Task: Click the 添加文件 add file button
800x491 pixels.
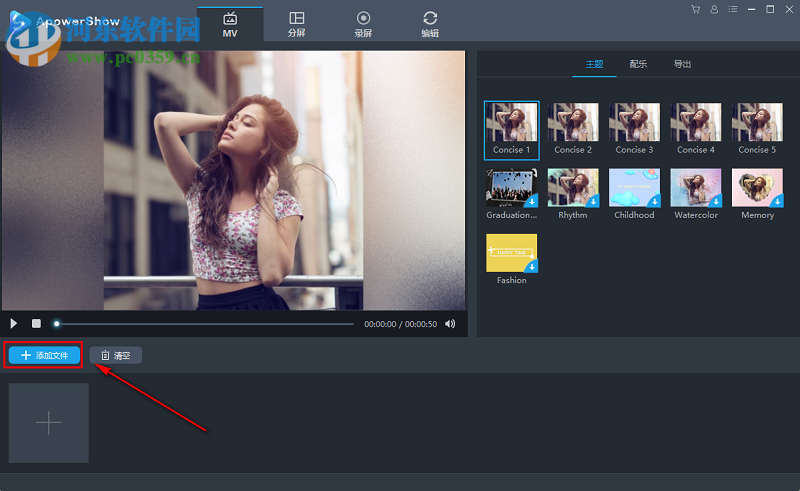Action: tap(44, 355)
